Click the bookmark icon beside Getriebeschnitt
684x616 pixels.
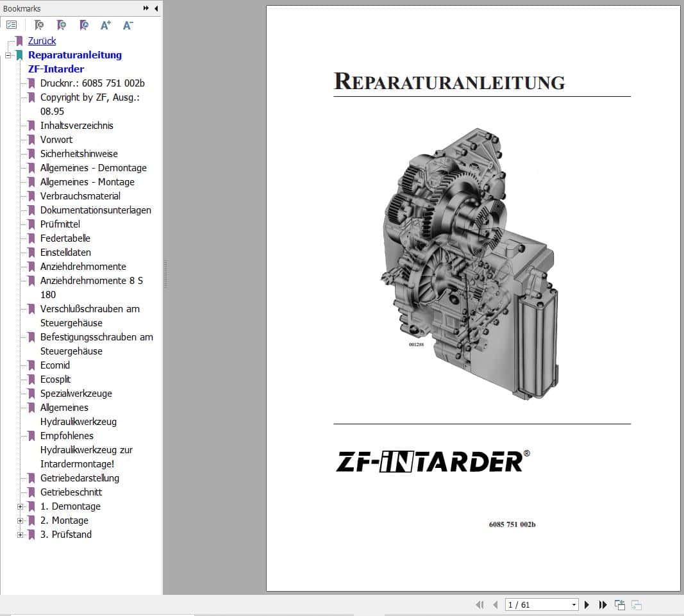point(31,492)
